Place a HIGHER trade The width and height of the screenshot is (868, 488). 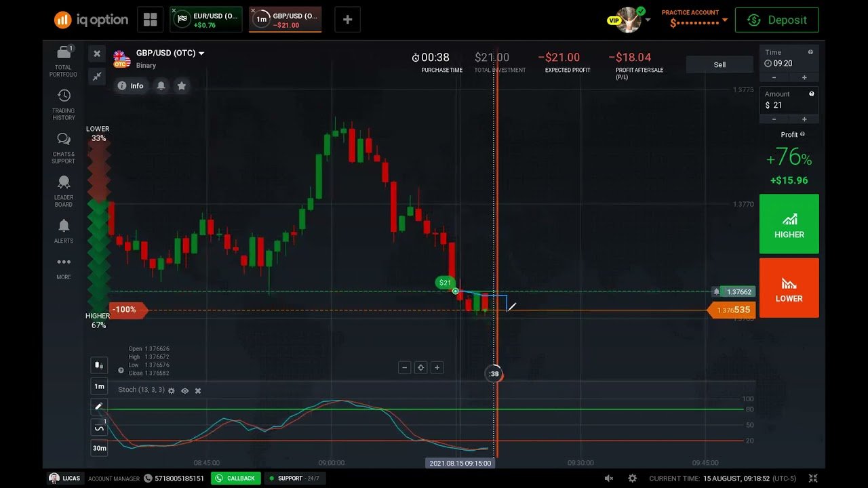[x=789, y=224]
